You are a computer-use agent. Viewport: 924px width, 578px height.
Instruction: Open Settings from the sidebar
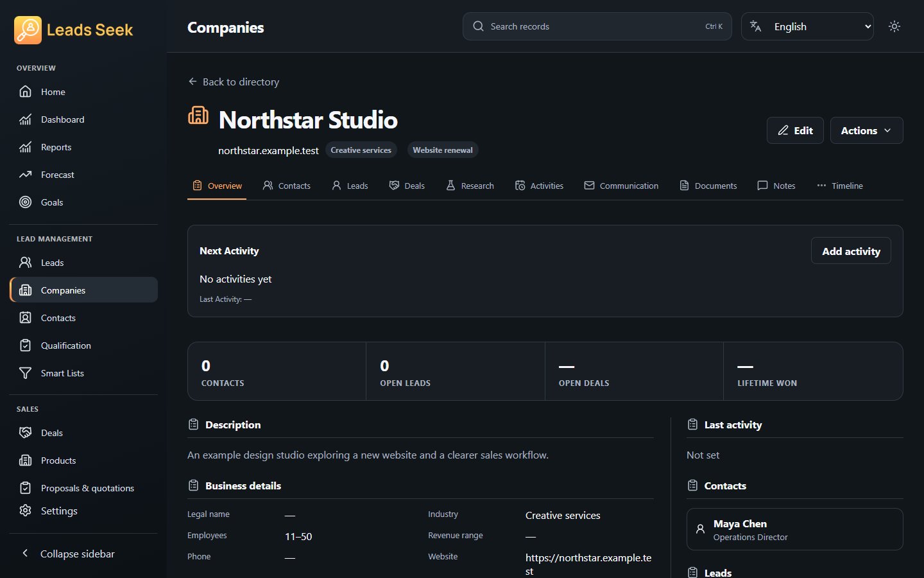click(83, 511)
